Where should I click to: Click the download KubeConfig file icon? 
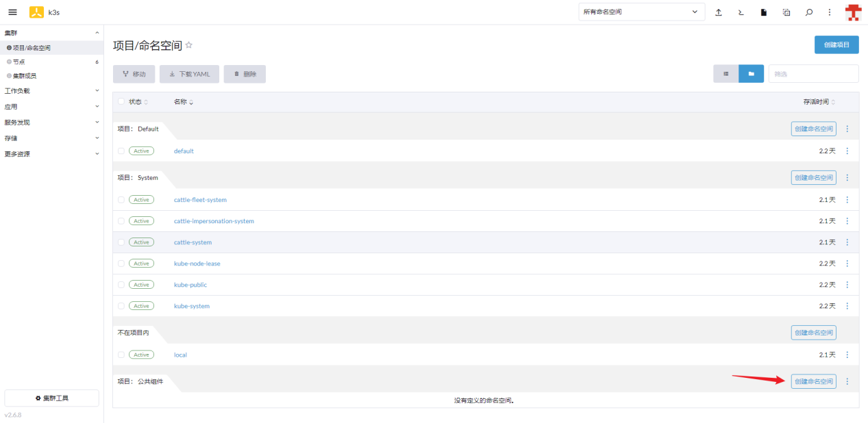click(763, 12)
